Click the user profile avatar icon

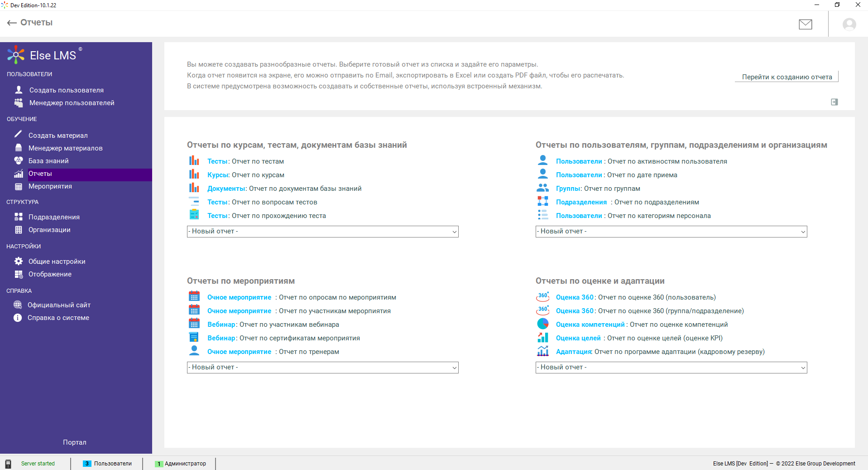849,24
